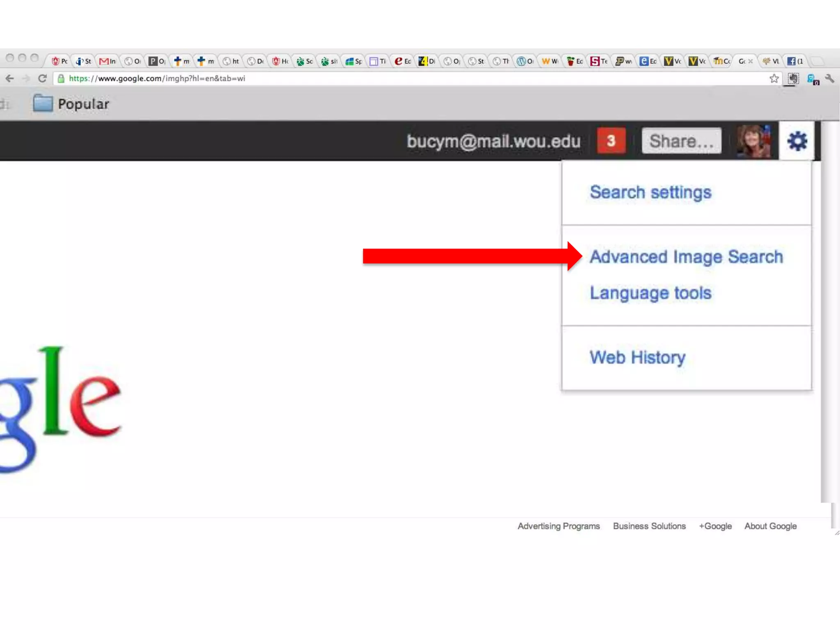Select Web History in dropdown
Screen dimensions: 840x630
click(x=637, y=357)
